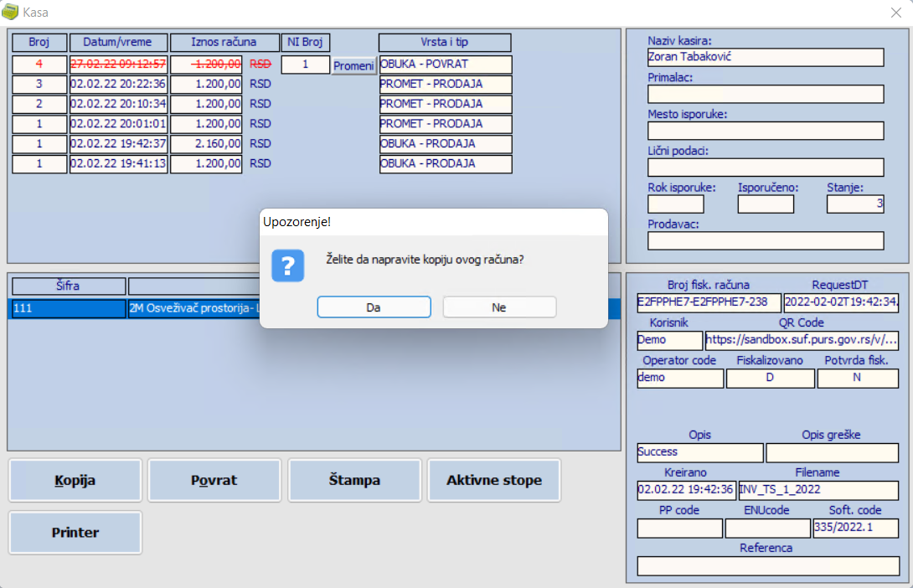Click the Datum/vreme column header
Screen dimensions: 913x588
(118, 43)
